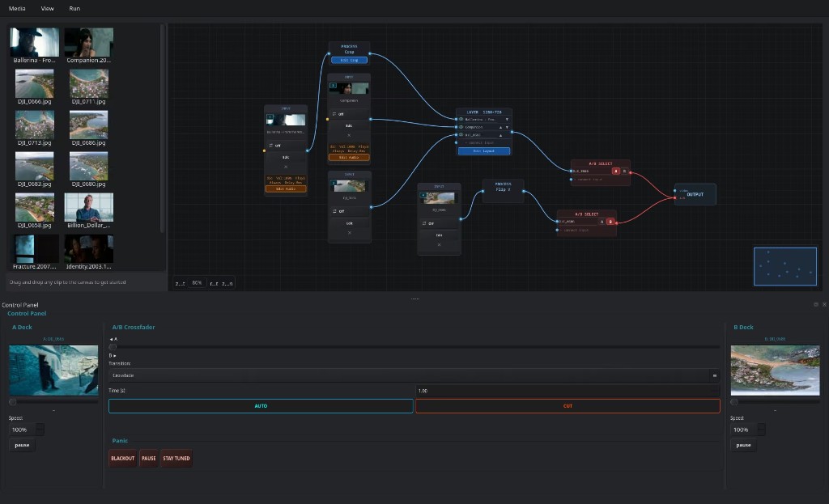Remove the input node feeding Flip V
The width and height of the screenshot is (829, 504).
click(x=439, y=244)
